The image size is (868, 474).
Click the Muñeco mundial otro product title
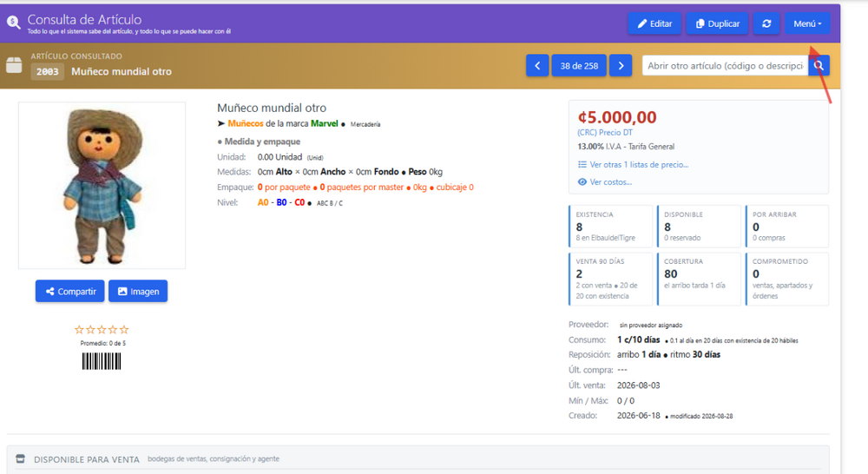(x=272, y=108)
